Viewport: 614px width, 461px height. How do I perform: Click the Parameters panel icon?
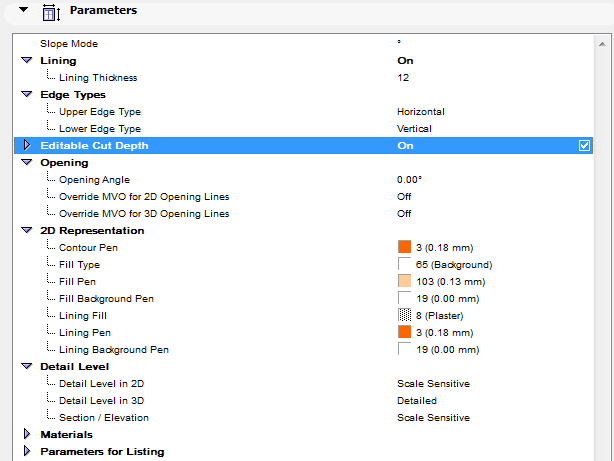tap(52, 11)
